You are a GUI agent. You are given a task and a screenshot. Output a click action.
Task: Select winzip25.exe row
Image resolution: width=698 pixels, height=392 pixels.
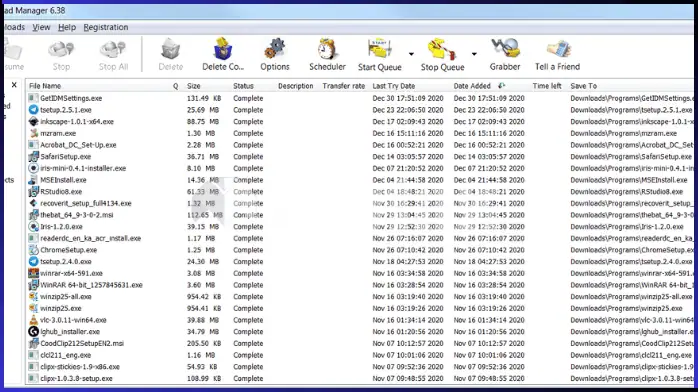(x=360, y=308)
